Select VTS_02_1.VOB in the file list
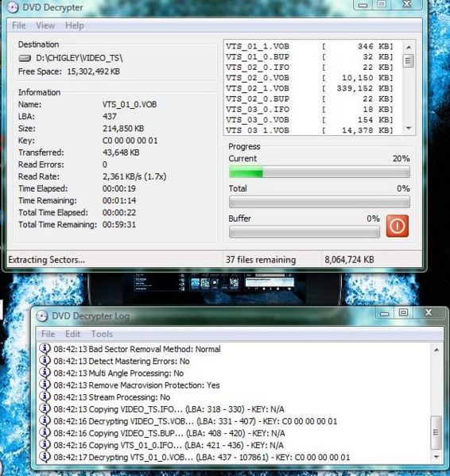The image size is (450, 476). 309,88
